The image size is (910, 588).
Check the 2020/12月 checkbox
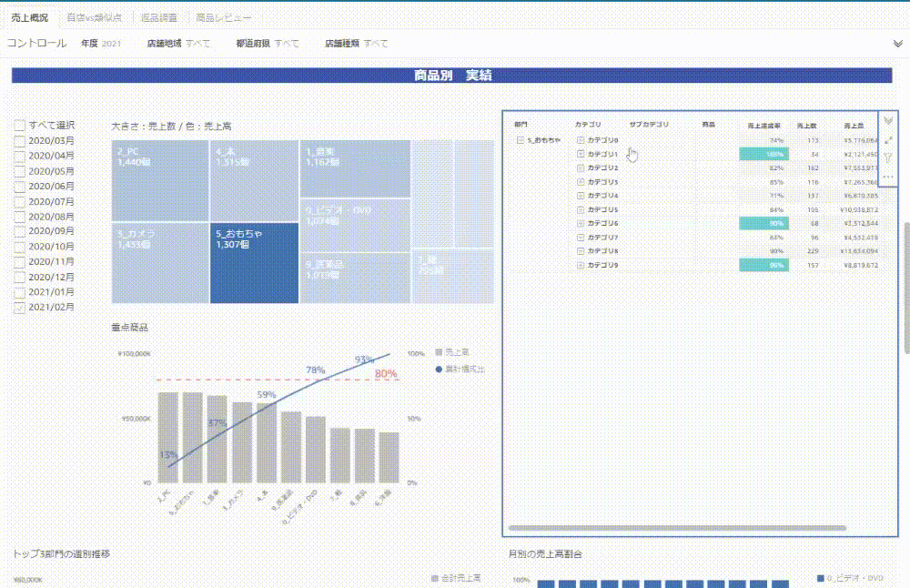click(20, 277)
